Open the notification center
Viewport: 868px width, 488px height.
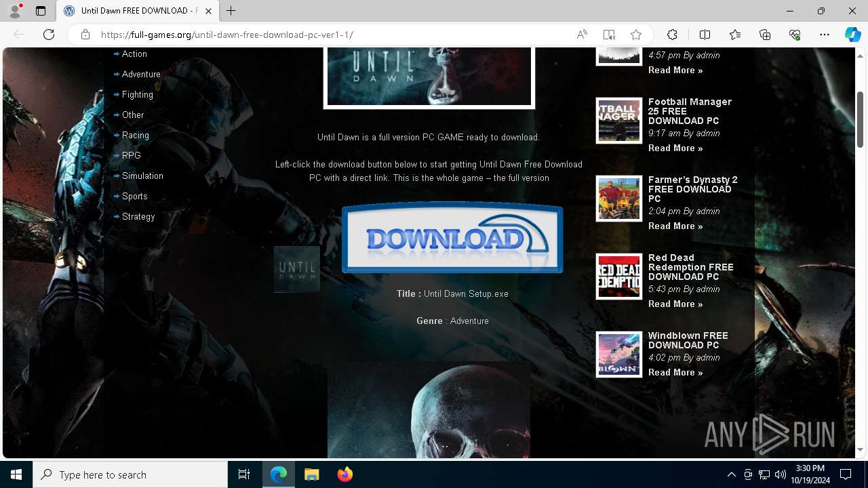(846, 474)
